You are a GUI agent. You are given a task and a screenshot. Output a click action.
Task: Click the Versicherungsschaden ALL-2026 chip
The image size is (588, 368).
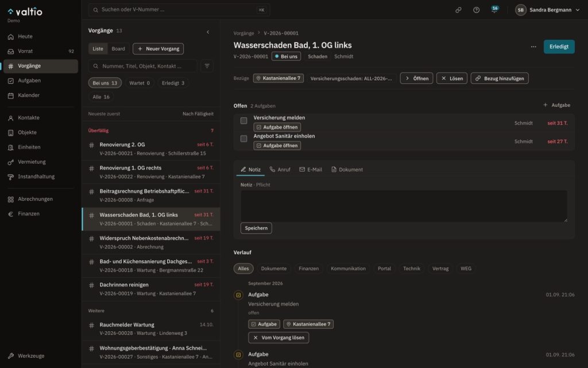[x=351, y=78]
